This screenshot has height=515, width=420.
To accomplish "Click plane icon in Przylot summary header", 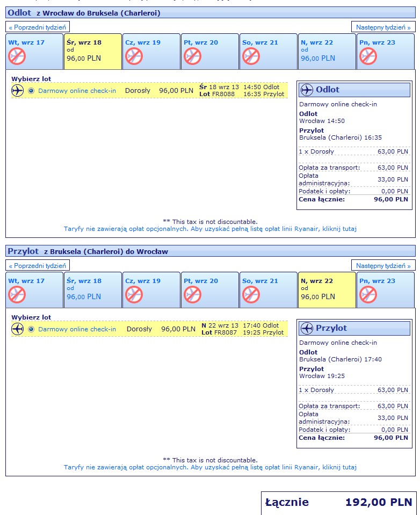I will (x=307, y=328).
